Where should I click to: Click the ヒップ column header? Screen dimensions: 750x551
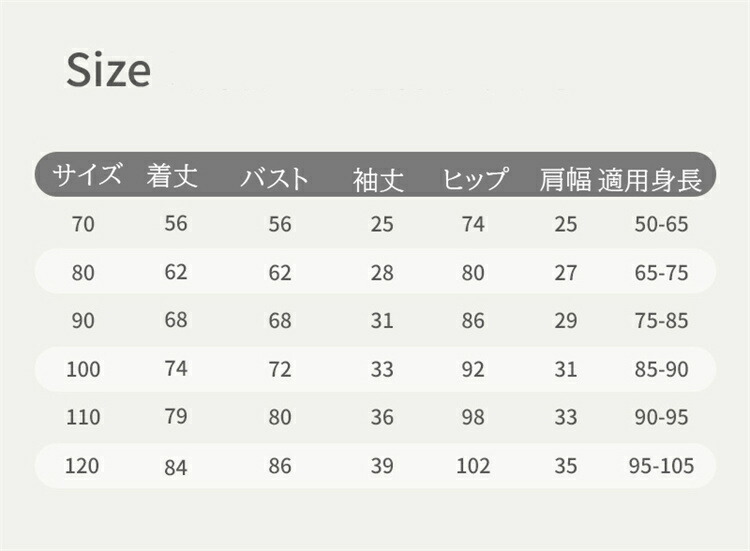click(x=475, y=179)
